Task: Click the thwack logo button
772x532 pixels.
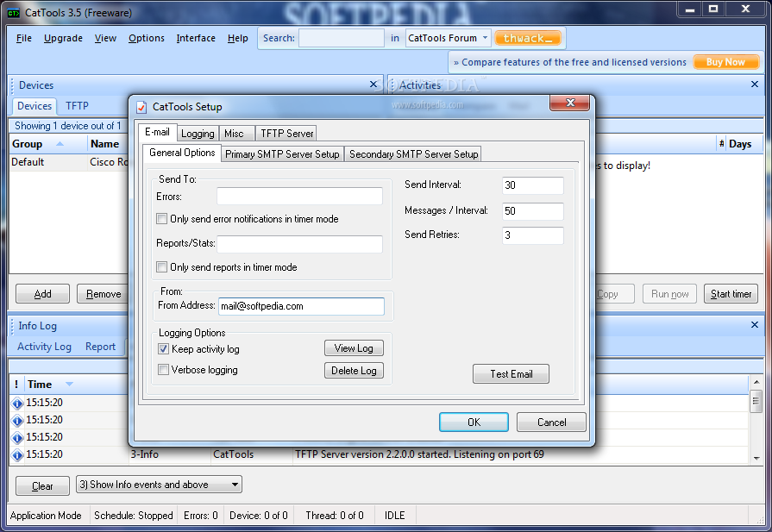Action: pyautogui.click(x=528, y=38)
